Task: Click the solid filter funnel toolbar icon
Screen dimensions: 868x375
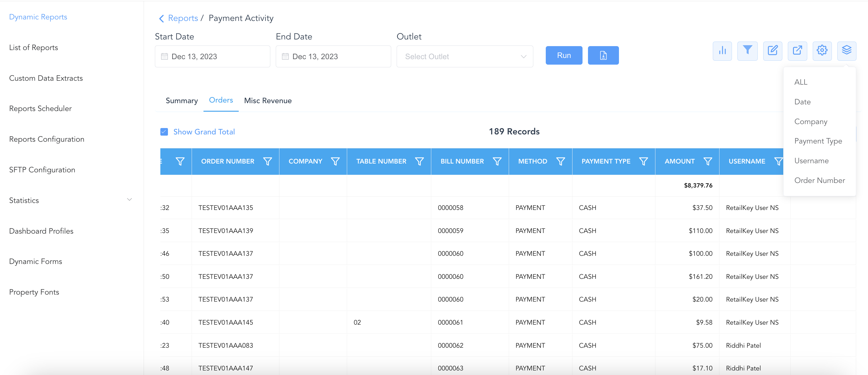Action: click(x=747, y=51)
